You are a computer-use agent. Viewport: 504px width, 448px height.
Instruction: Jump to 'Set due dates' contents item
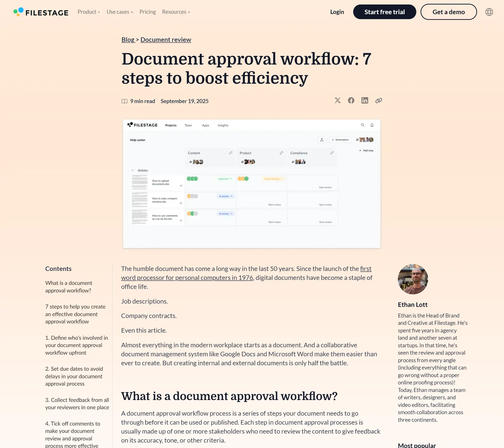pyautogui.click(x=74, y=376)
